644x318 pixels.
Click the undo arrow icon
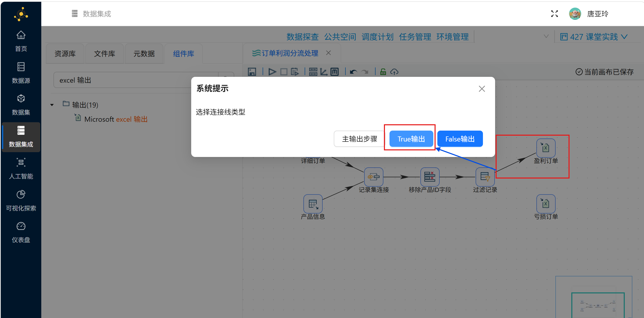pos(353,72)
